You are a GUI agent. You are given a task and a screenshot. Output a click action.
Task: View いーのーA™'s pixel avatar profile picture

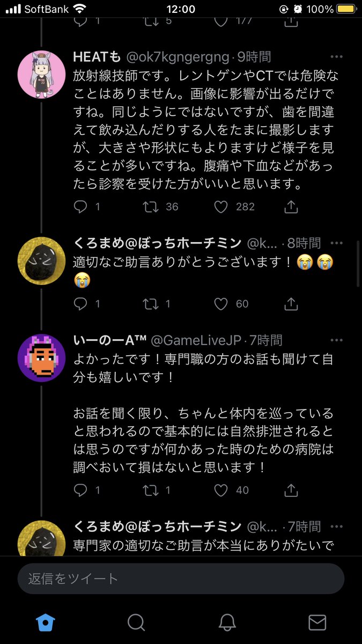(x=42, y=358)
